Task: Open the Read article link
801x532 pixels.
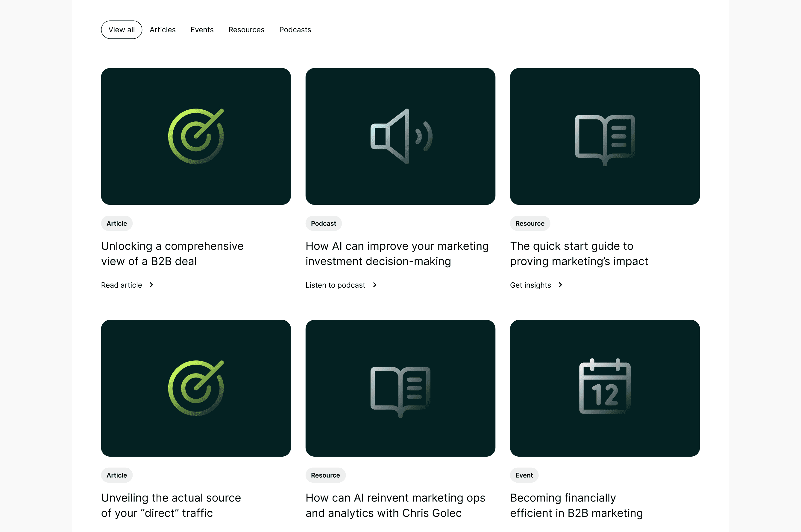Action: pos(122,285)
